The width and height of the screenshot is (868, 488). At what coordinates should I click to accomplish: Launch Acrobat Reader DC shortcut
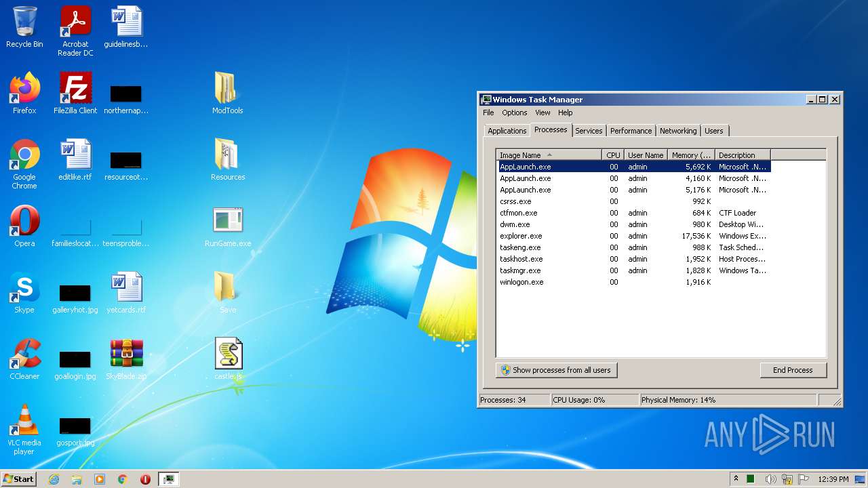75,31
